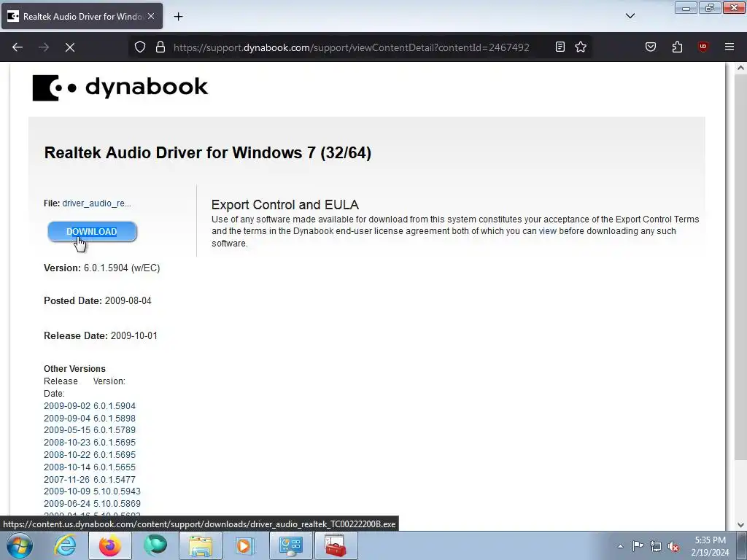
Task: Click scrollbar down arrow
Action: click(740, 525)
